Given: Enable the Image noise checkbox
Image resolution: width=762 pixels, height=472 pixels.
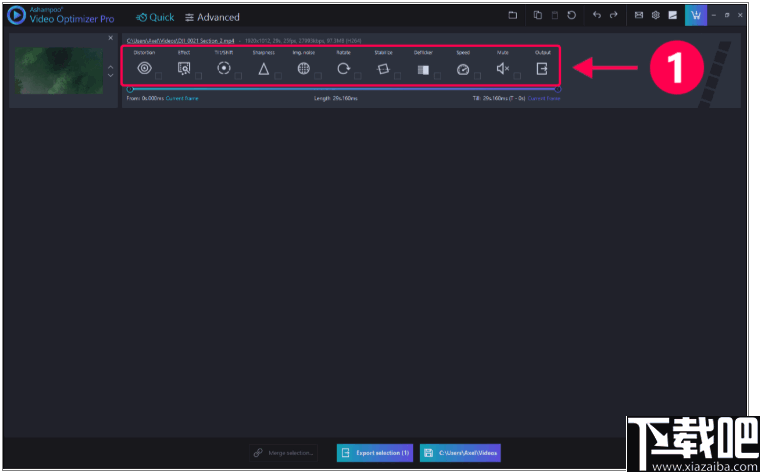Looking at the screenshot, I should (318, 76).
